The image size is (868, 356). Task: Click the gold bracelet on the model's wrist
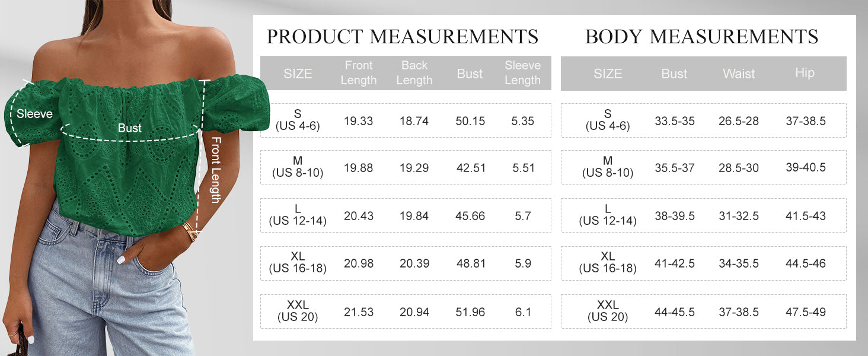190,231
